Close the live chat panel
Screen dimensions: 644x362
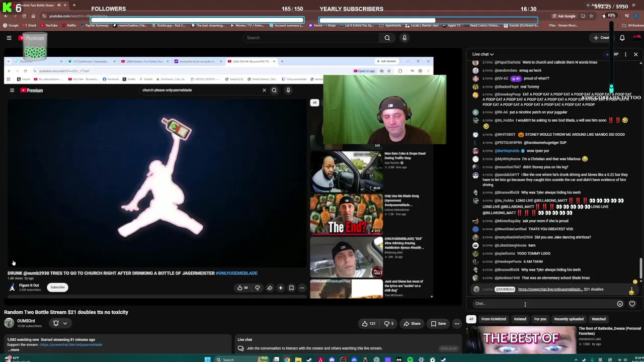pyautogui.click(x=635, y=54)
